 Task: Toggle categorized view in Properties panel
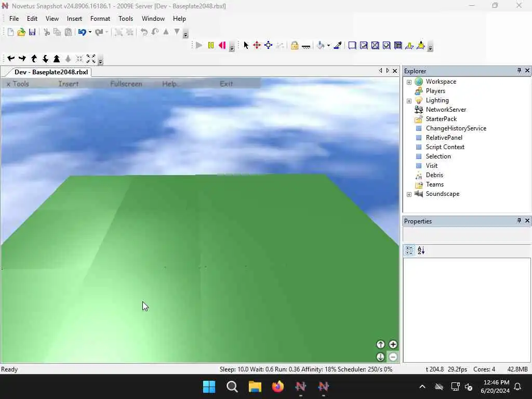click(x=409, y=250)
